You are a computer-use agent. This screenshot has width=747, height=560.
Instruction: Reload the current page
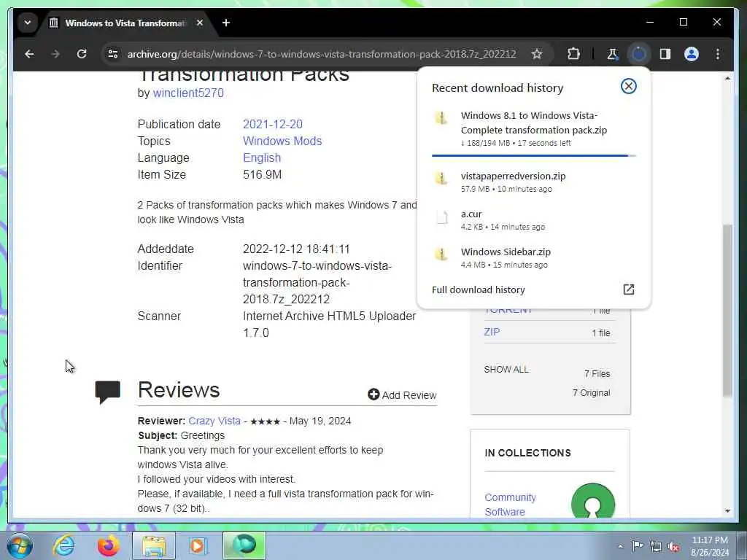point(82,54)
